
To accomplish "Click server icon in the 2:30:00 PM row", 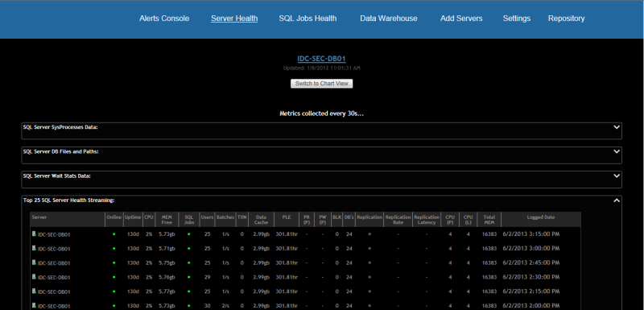I will tap(34, 277).
